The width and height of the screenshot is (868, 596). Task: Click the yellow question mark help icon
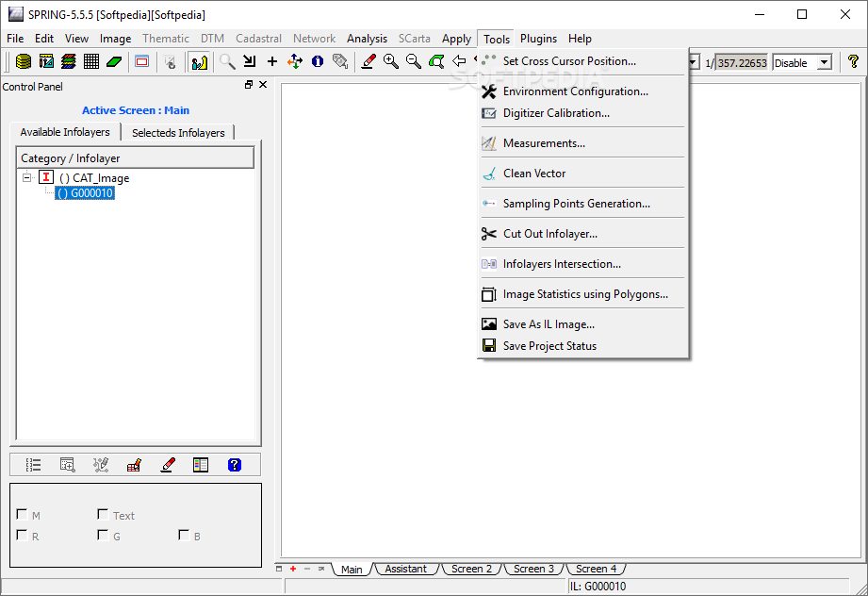(x=853, y=61)
